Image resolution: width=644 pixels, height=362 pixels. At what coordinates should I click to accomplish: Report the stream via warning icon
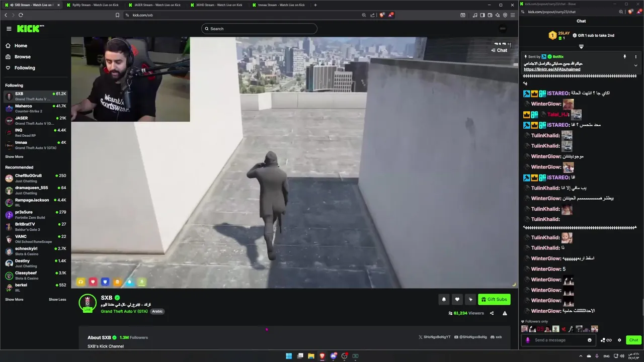point(505,313)
